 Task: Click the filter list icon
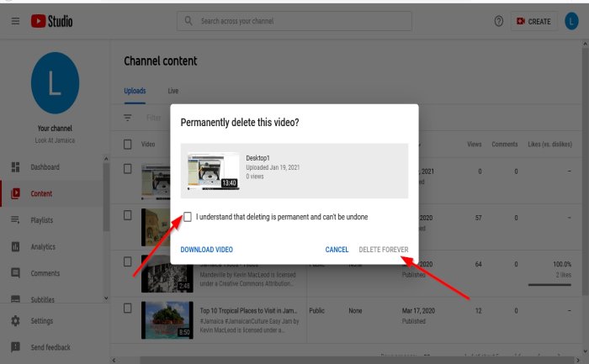pyautogui.click(x=128, y=118)
